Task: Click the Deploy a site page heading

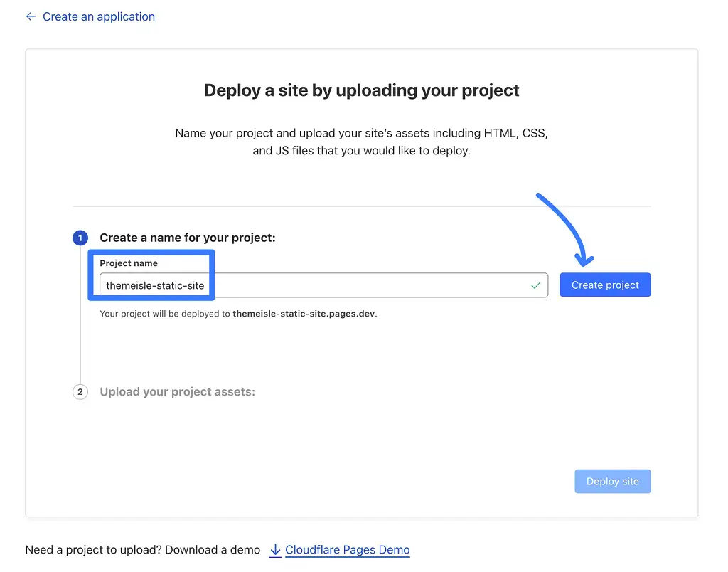Action: point(361,90)
